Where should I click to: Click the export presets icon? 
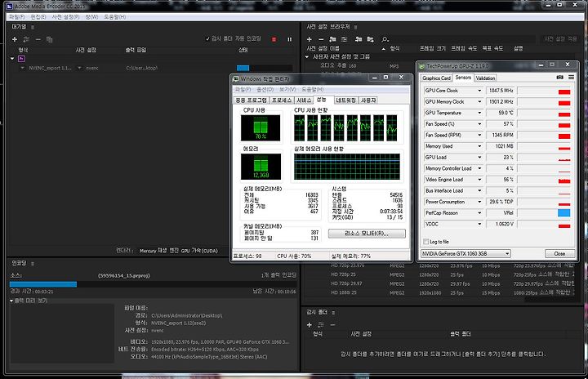point(371,39)
